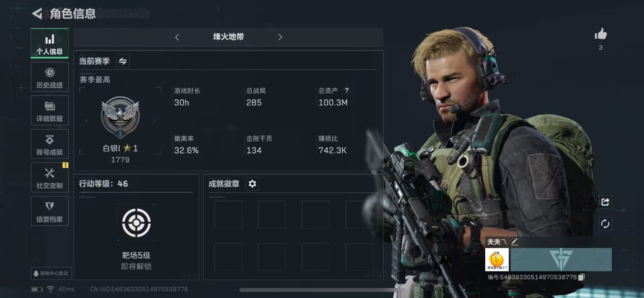Select the 账号成就 sidebar tab
The width and height of the screenshot is (644, 298).
[x=50, y=144]
